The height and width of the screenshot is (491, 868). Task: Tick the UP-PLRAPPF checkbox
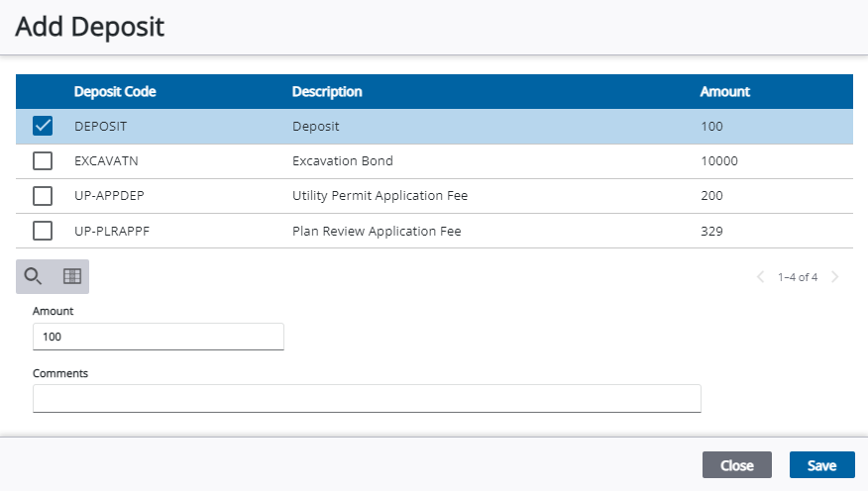(43, 231)
